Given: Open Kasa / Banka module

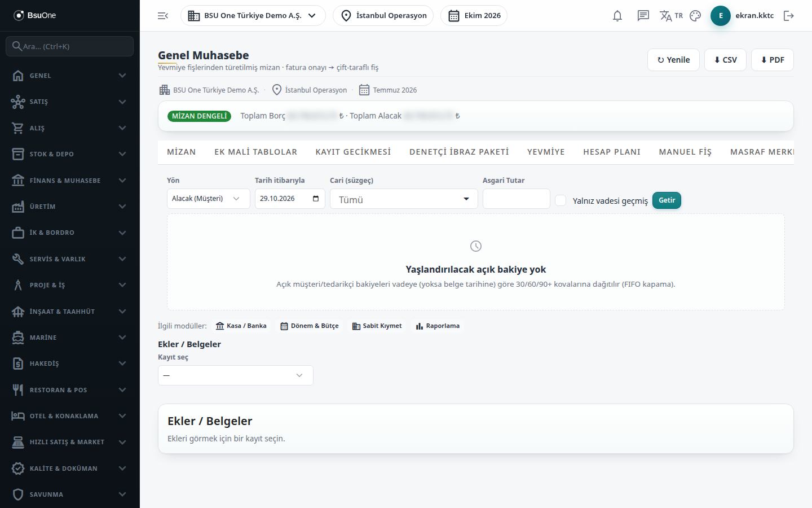Looking at the screenshot, I should 241,326.
